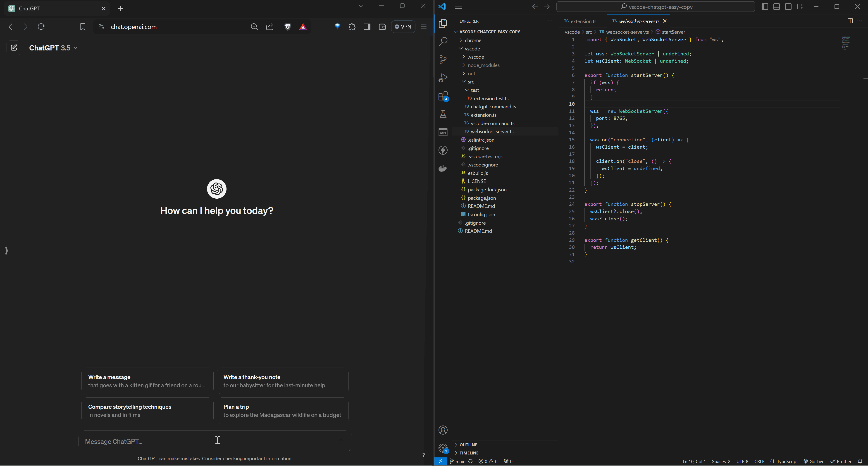
Task: Click the Brave Shields lion icon
Action: (x=287, y=27)
